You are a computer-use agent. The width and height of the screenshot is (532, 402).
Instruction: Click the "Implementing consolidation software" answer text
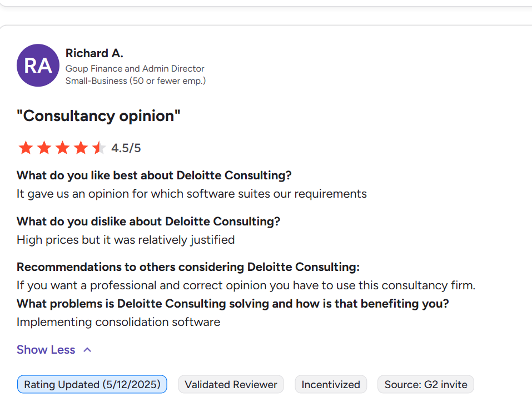(x=118, y=322)
